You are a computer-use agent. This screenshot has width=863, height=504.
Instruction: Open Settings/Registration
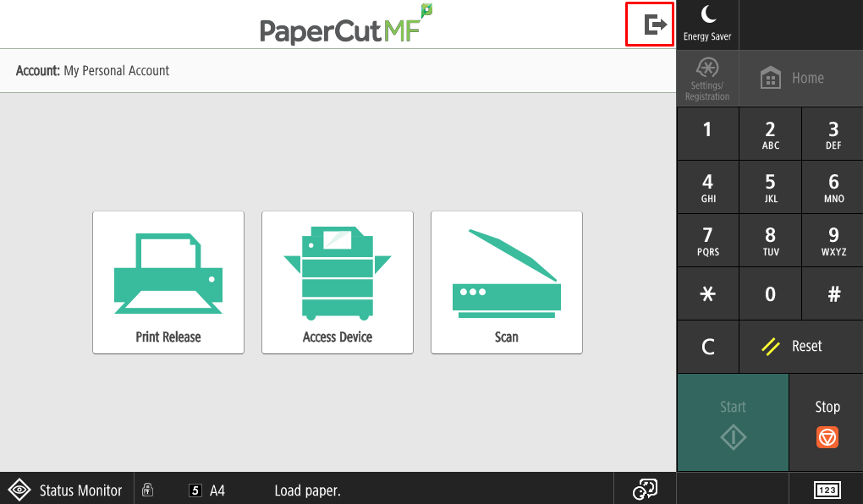(x=708, y=78)
